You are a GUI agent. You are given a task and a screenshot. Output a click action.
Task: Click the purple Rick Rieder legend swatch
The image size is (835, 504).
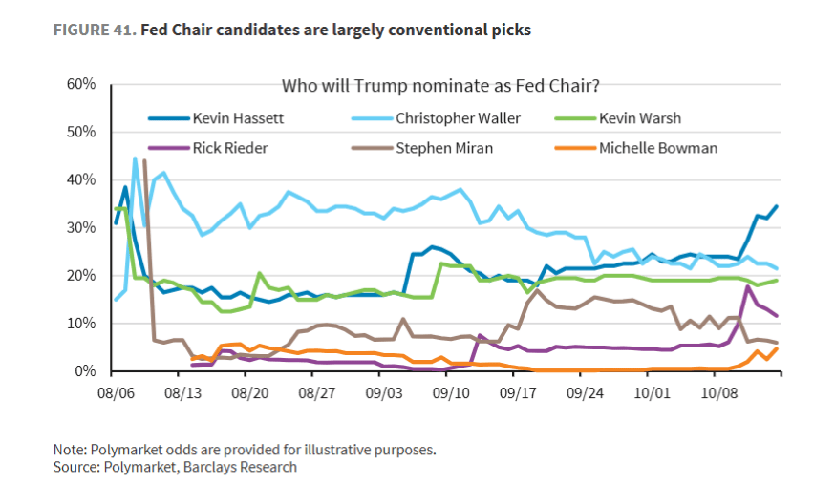168,148
